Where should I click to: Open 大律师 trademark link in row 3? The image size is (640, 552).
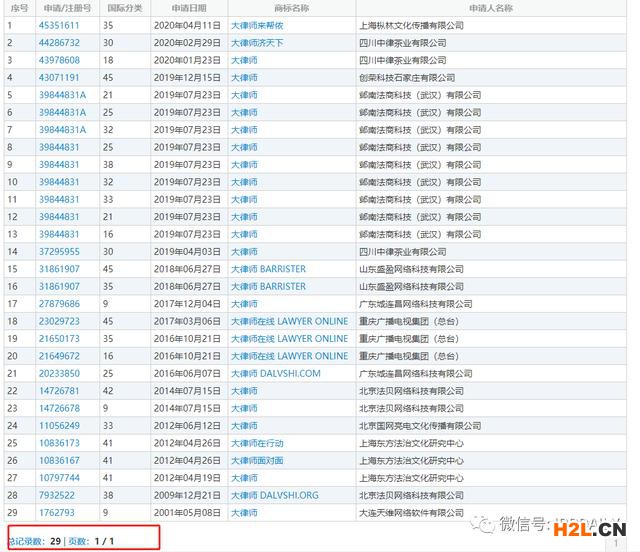(x=244, y=60)
